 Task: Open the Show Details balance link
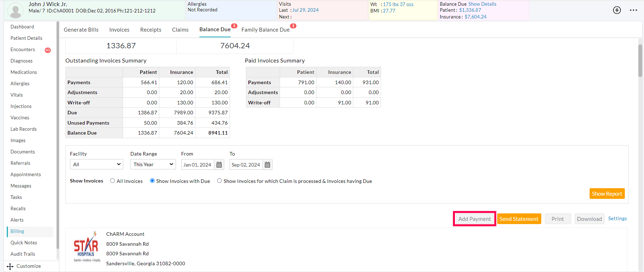click(482, 4)
